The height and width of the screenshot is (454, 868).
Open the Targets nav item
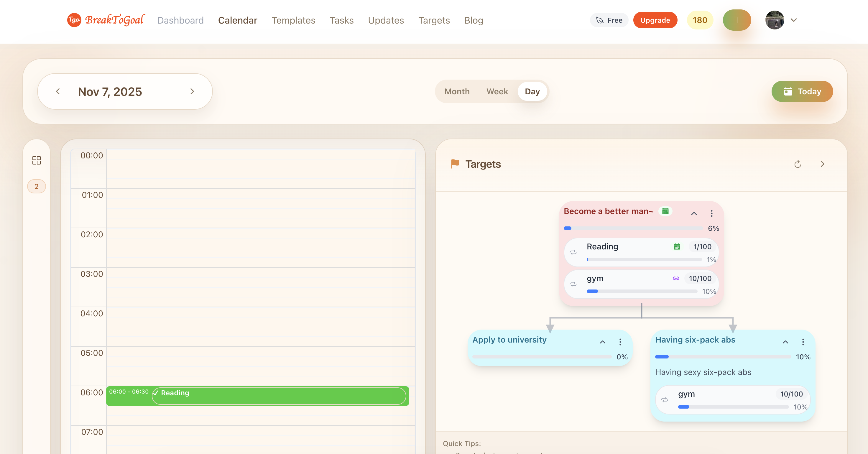click(x=434, y=20)
